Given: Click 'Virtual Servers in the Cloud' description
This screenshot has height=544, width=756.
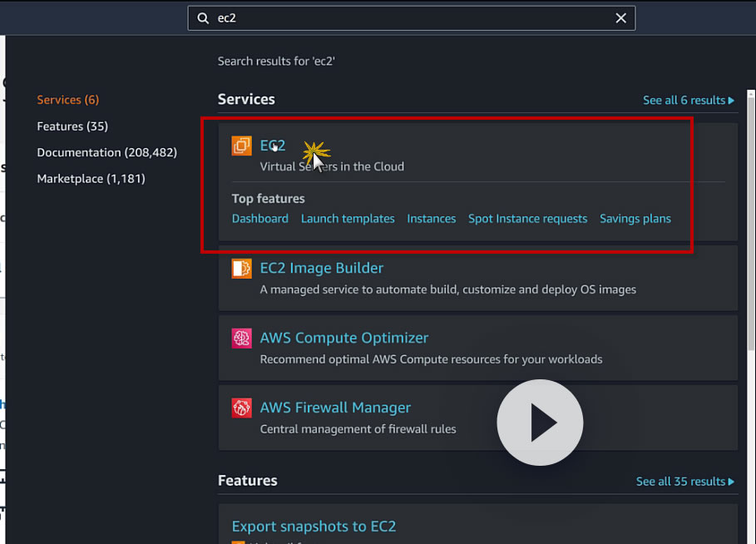Looking at the screenshot, I should (x=332, y=167).
